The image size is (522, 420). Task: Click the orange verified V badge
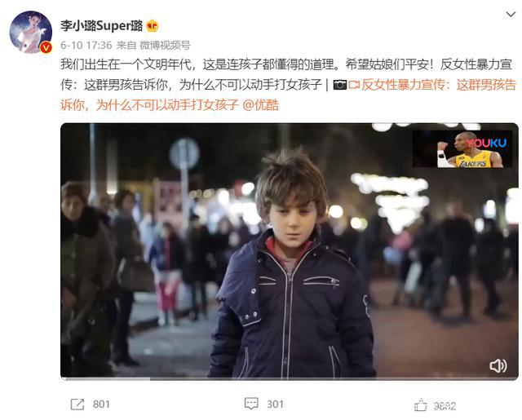tap(46, 47)
